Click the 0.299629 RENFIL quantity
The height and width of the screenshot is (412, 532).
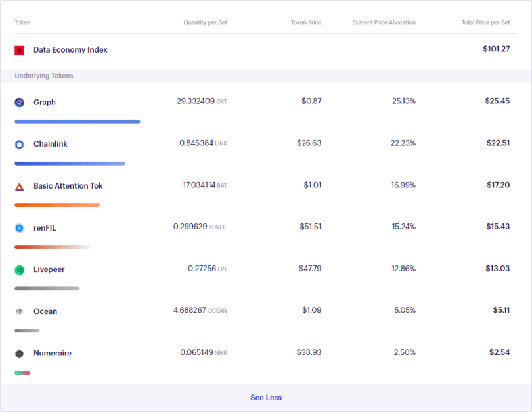click(200, 226)
